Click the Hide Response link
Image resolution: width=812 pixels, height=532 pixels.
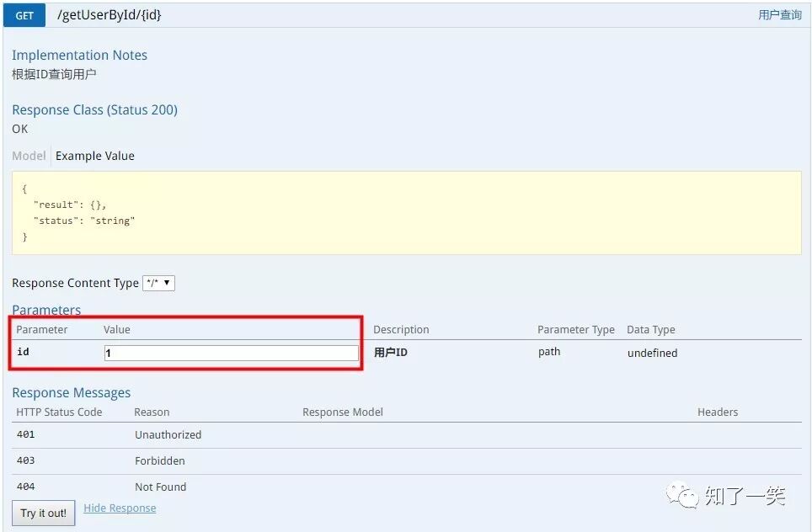120,508
